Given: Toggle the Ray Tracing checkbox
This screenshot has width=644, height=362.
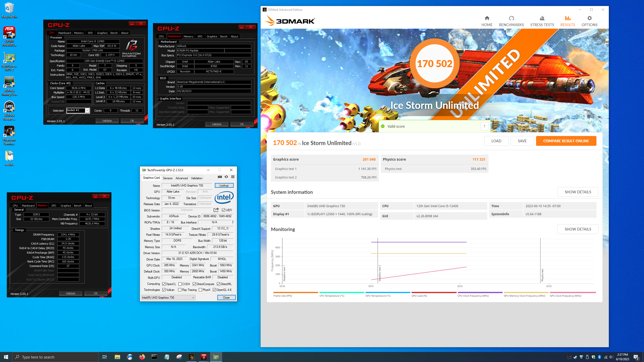Looking at the screenshot, I should [x=180, y=290].
